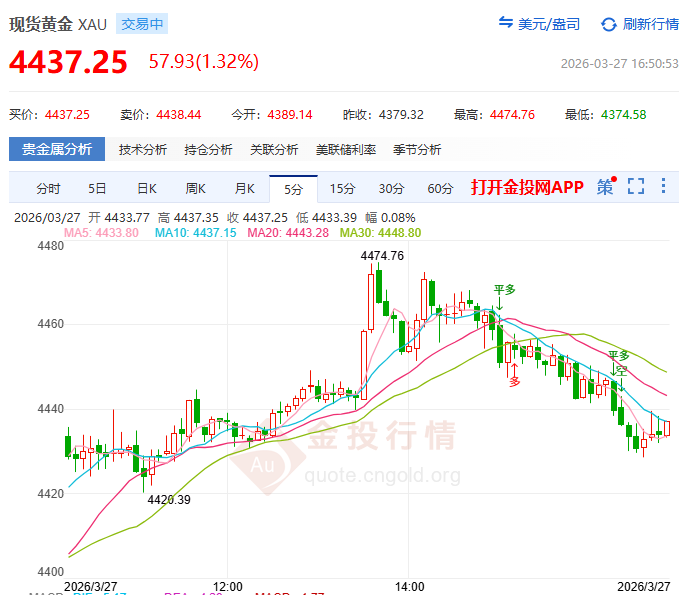Screen dimensions: 688x595
Task: Click the currency unit swap arrows icon
Action: tap(505, 22)
